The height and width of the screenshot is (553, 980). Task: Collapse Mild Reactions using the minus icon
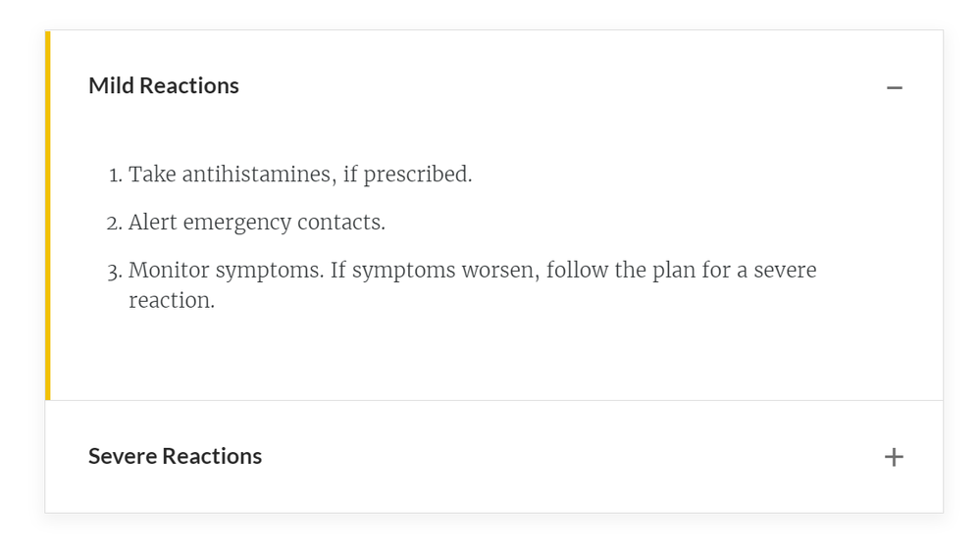click(894, 88)
